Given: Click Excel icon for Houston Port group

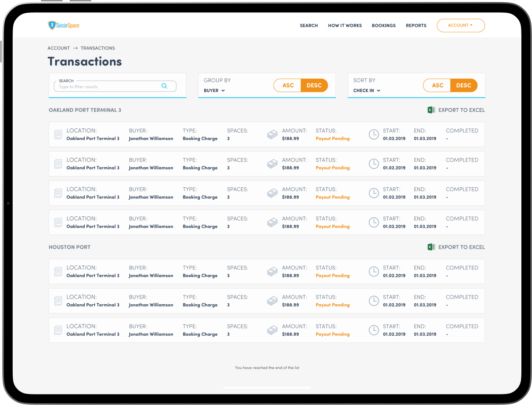Looking at the screenshot, I should pyautogui.click(x=431, y=247).
